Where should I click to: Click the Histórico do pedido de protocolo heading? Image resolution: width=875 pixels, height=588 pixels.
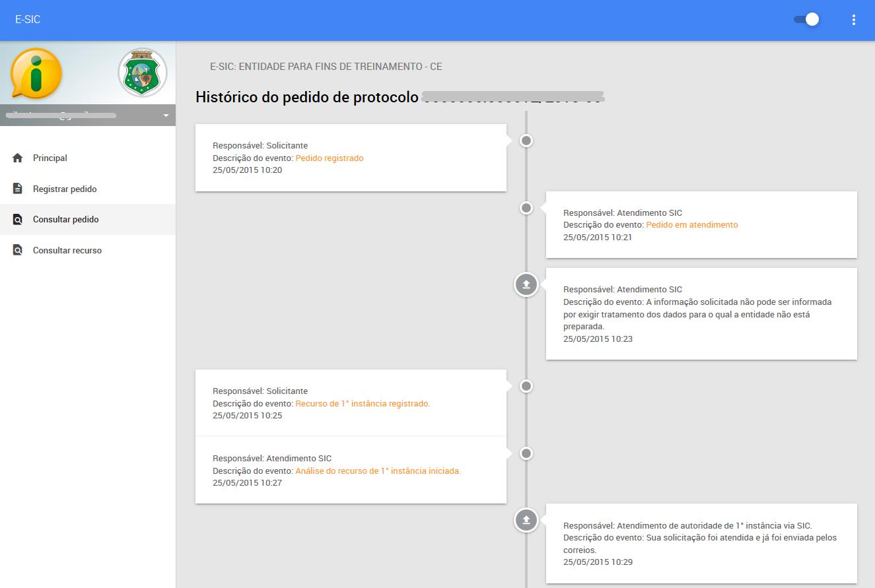(x=307, y=98)
